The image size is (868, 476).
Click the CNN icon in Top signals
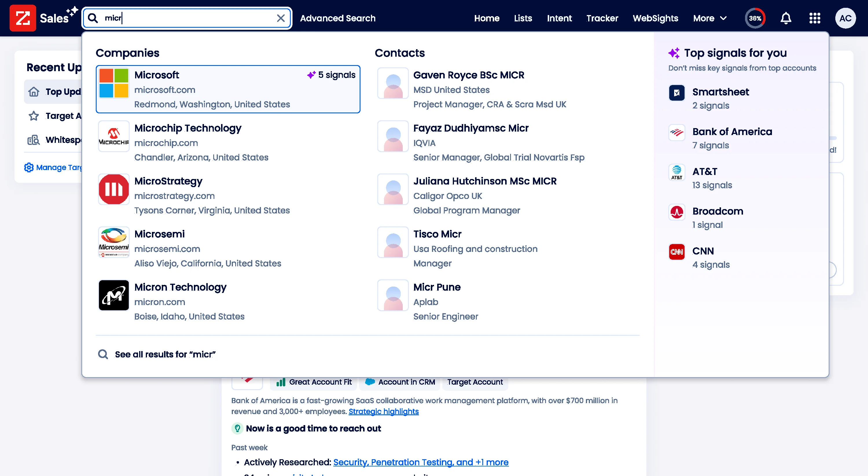click(x=677, y=252)
